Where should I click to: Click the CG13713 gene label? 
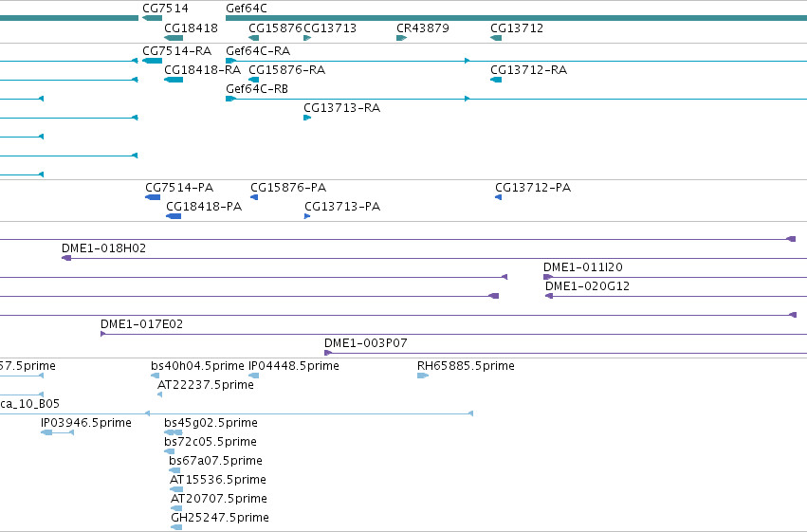(x=330, y=28)
